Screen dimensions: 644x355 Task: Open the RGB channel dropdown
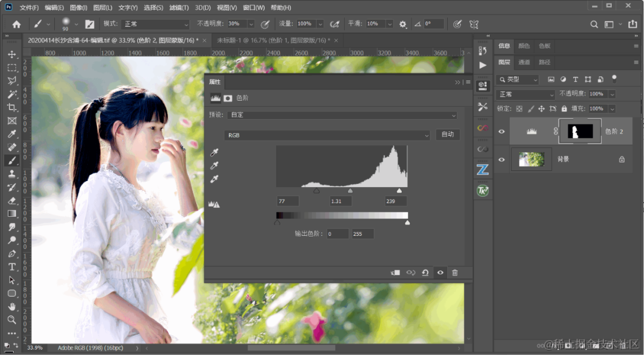point(327,135)
